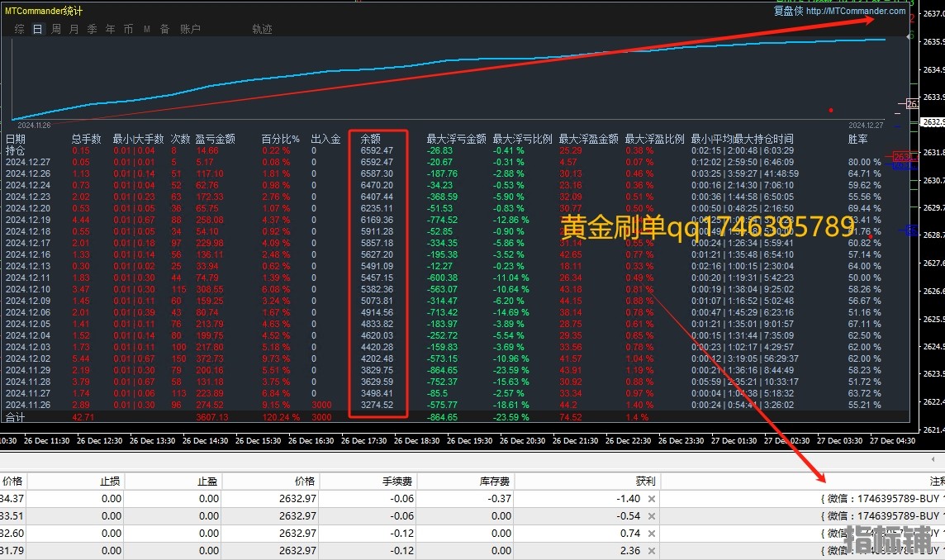Screen dimensions: 945x560
Task: Click the 库存费 swap column header
Action: [495, 481]
